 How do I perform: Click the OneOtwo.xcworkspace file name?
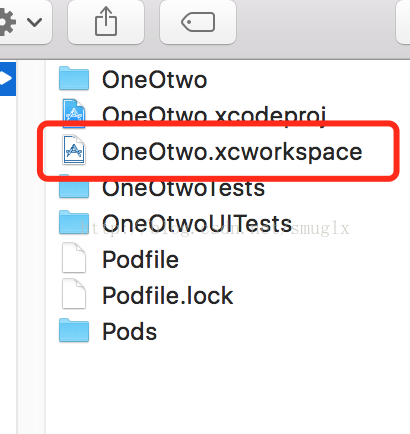tap(232, 152)
